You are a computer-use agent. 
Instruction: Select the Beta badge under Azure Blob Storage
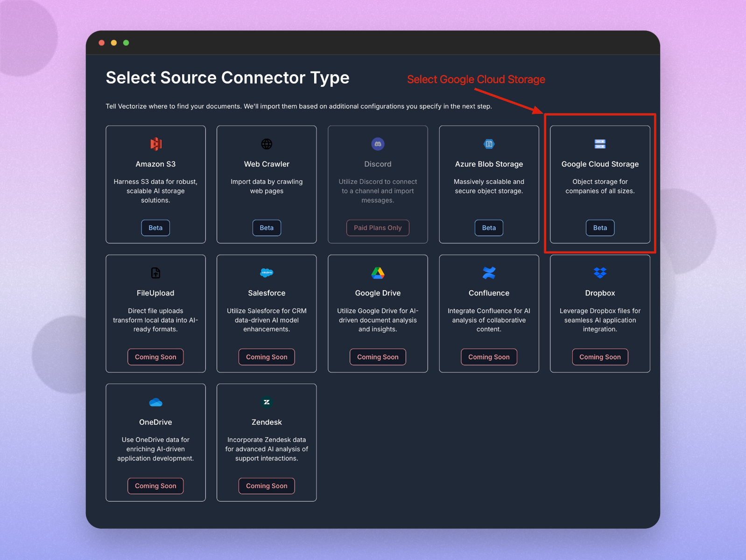[489, 228]
